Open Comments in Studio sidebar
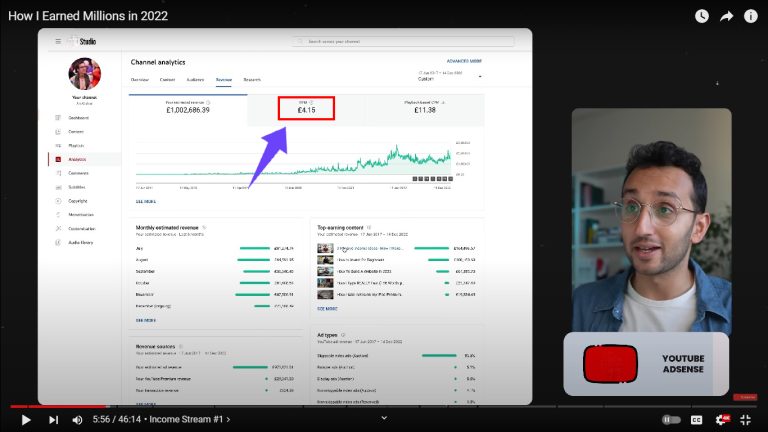 (78, 173)
